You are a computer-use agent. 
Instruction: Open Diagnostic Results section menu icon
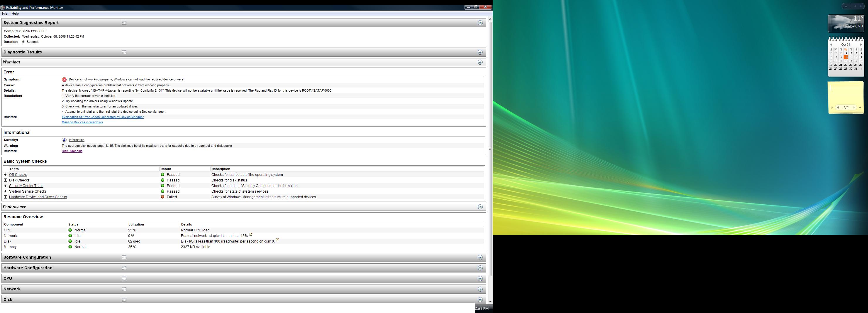pos(124,52)
